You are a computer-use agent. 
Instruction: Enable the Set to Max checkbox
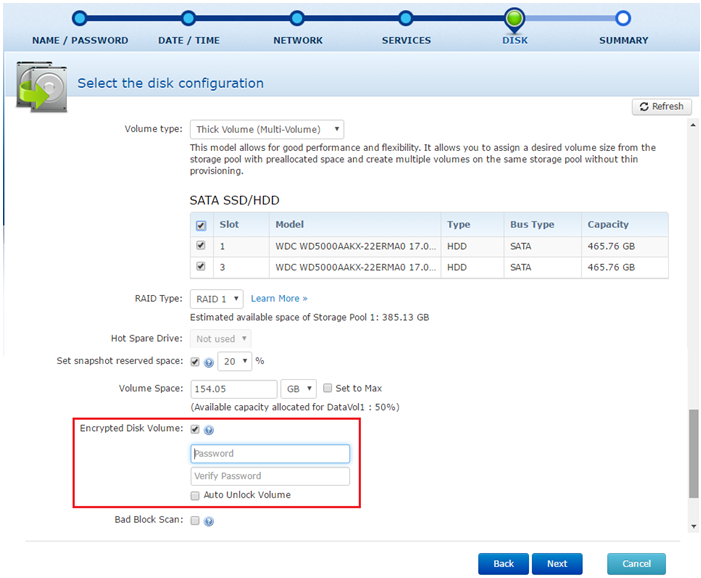328,388
